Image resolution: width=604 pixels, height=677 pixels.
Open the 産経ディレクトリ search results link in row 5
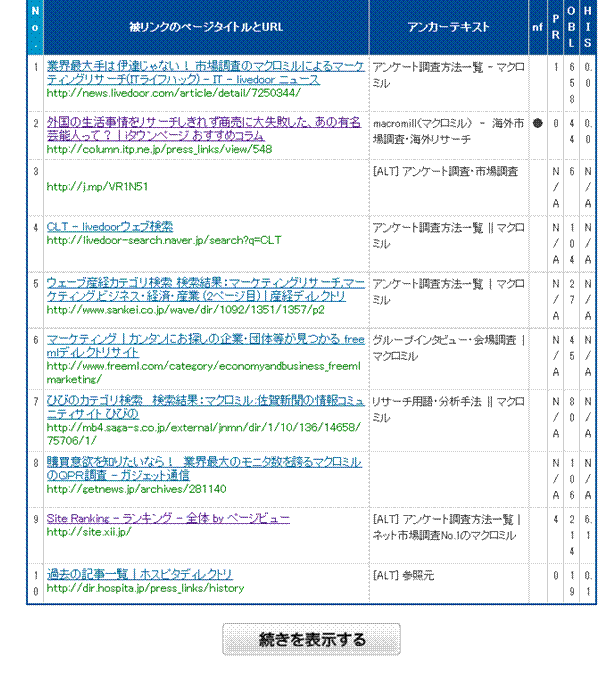(x=206, y=290)
